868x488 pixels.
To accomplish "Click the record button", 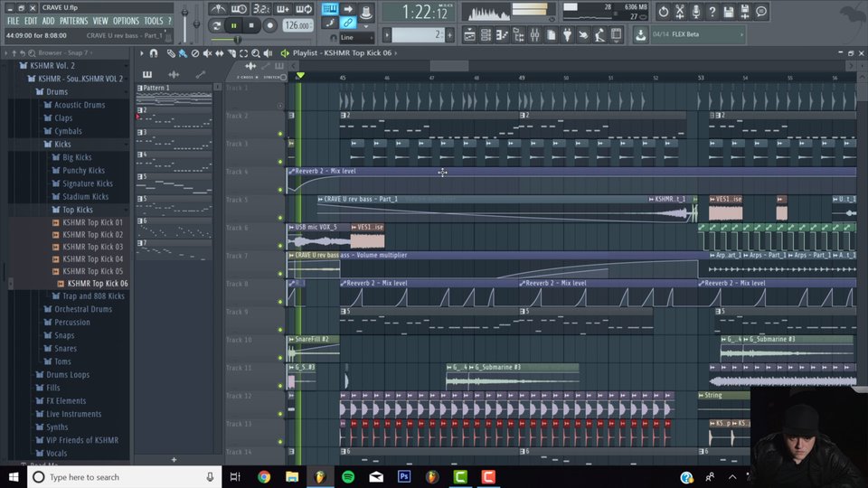I will click(269, 25).
